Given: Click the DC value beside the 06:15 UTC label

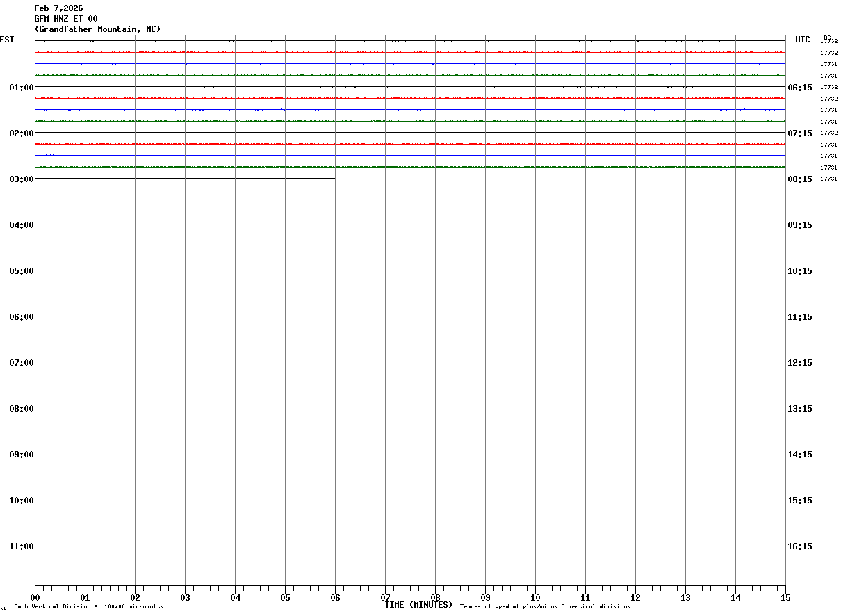Looking at the screenshot, I should coord(828,87).
